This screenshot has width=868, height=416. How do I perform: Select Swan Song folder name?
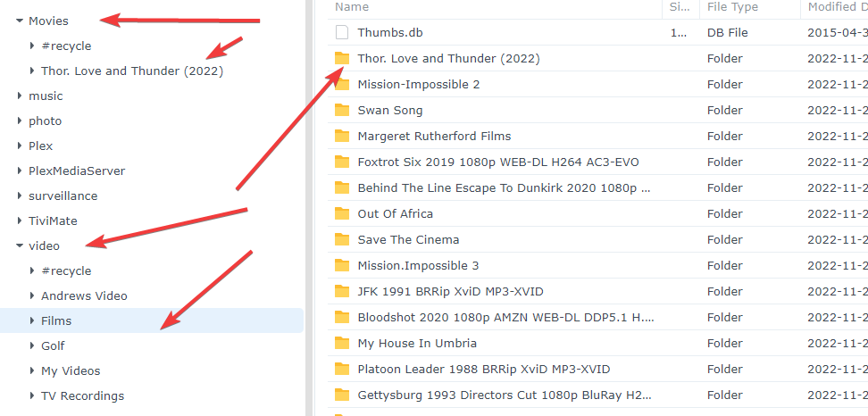pyautogui.click(x=389, y=110)
